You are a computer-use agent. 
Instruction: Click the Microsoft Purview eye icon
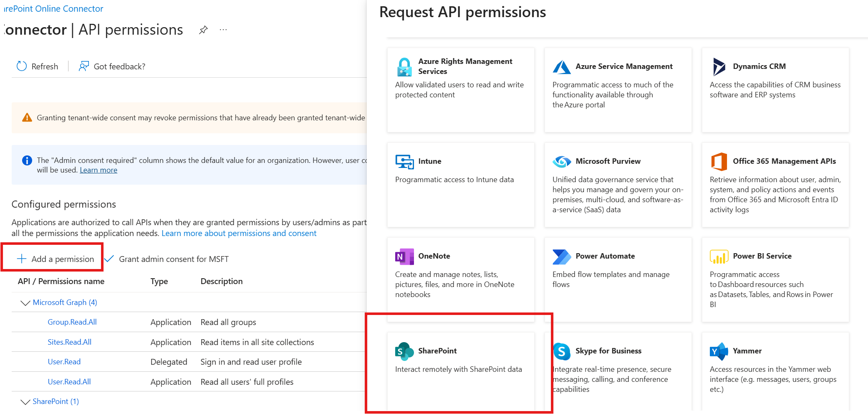(x=562, y=161)
